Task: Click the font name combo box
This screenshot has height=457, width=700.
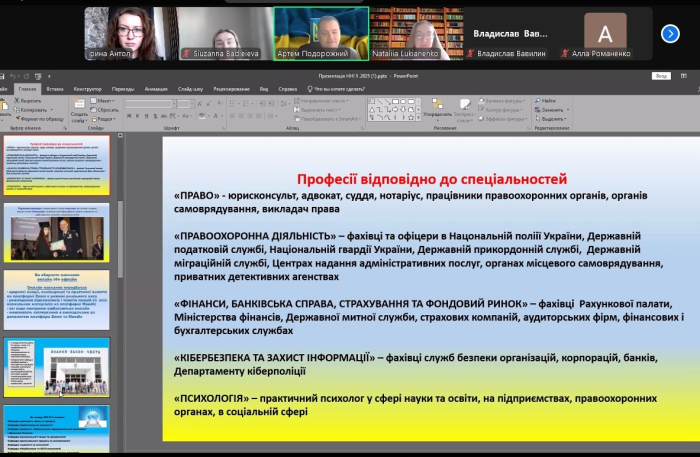Action: tap(150, 104)
